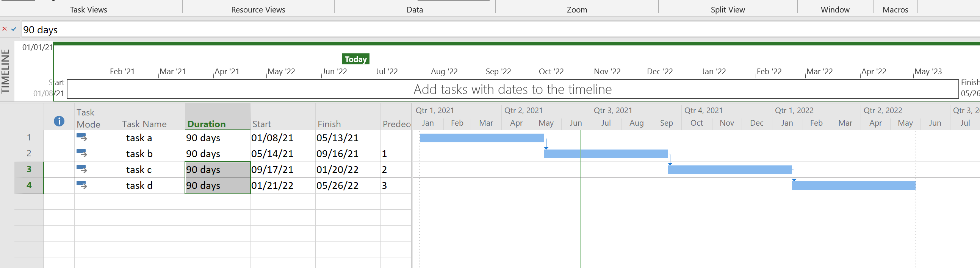980x268 pixels.
Task: Click task d's task mode icon
Action: (82, 185)
